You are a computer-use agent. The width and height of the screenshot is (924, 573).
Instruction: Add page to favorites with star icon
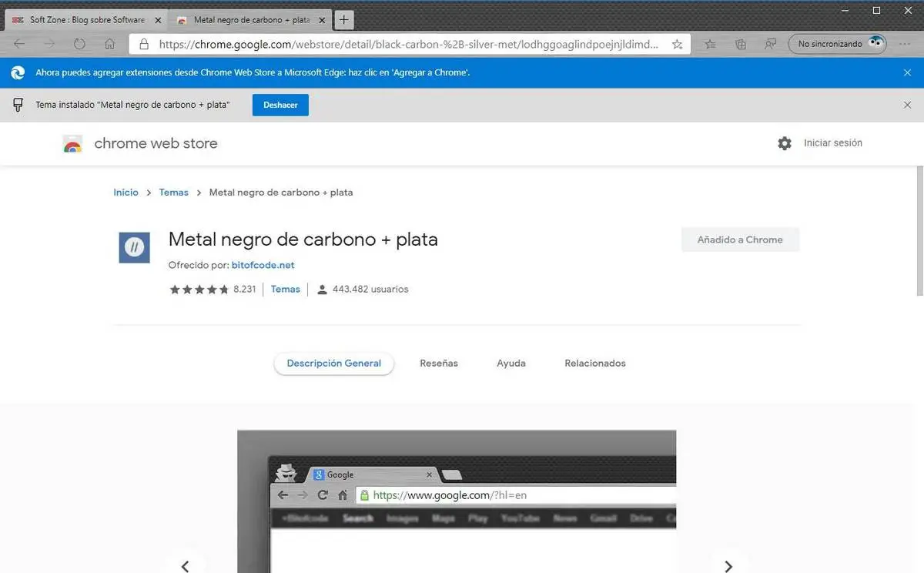[x=677, y=45]
